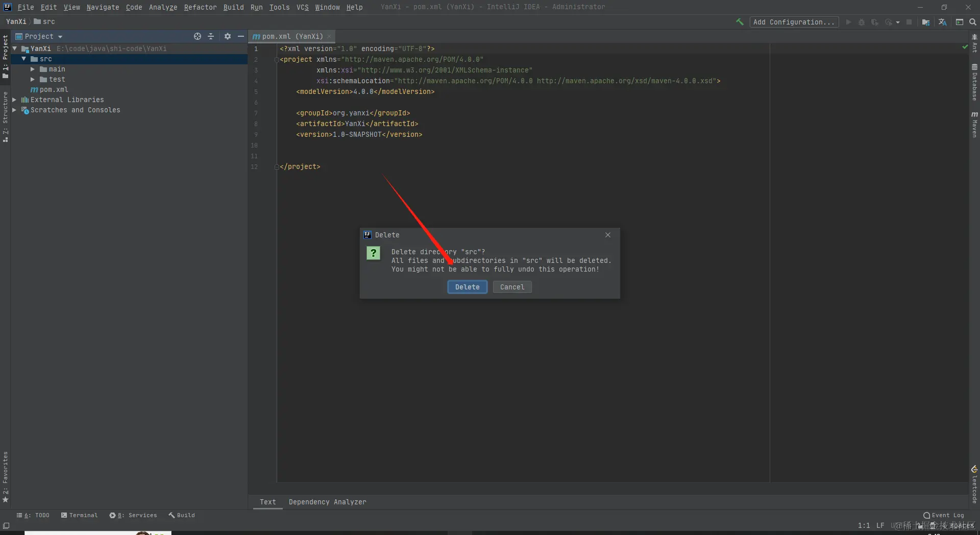Open the Services tool window
980x535 pixels.
coord(133,515)
